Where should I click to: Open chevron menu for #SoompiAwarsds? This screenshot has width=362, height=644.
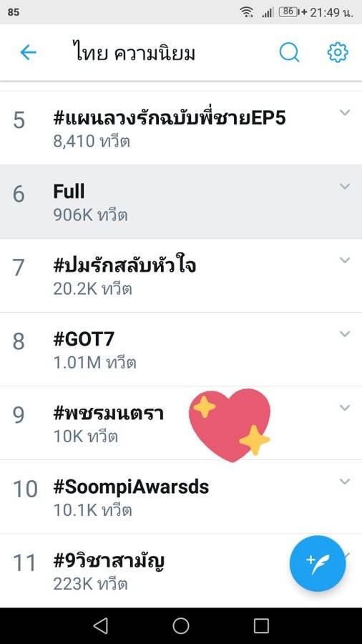point(345,481)
